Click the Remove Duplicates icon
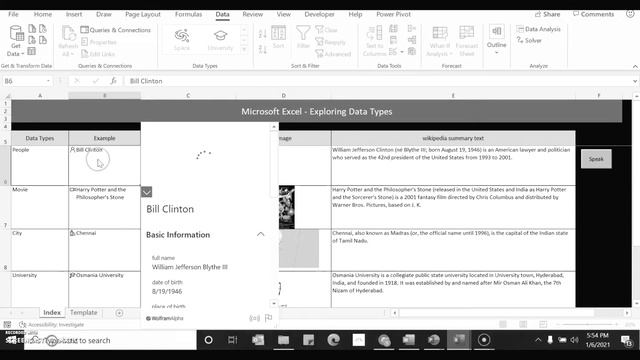The width and height of the screenshot is (640, 360). pos(393,40)
